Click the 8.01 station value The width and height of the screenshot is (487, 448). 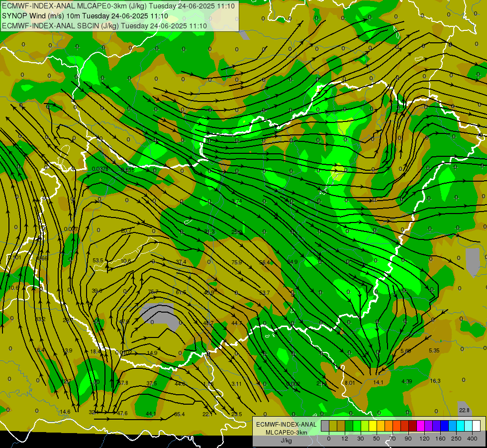(x=350, y=383)
